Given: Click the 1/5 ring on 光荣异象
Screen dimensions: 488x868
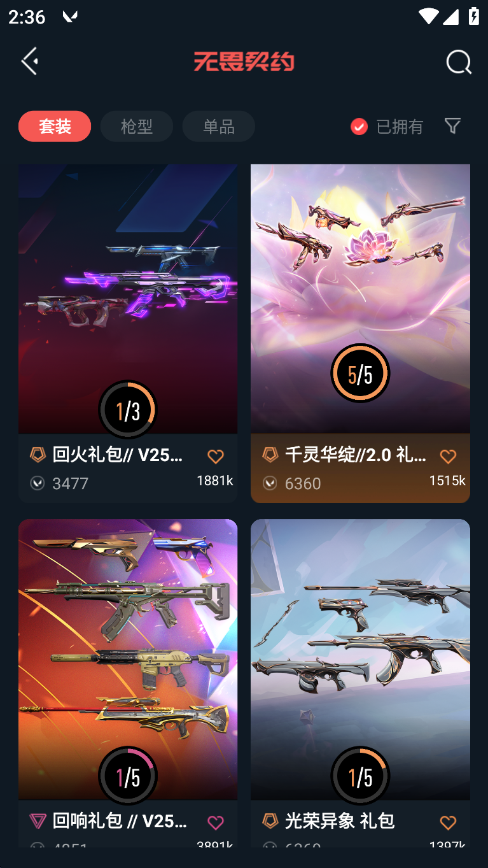Looking at the screenshot, I should pyautogui.click(x=360, y=776).
